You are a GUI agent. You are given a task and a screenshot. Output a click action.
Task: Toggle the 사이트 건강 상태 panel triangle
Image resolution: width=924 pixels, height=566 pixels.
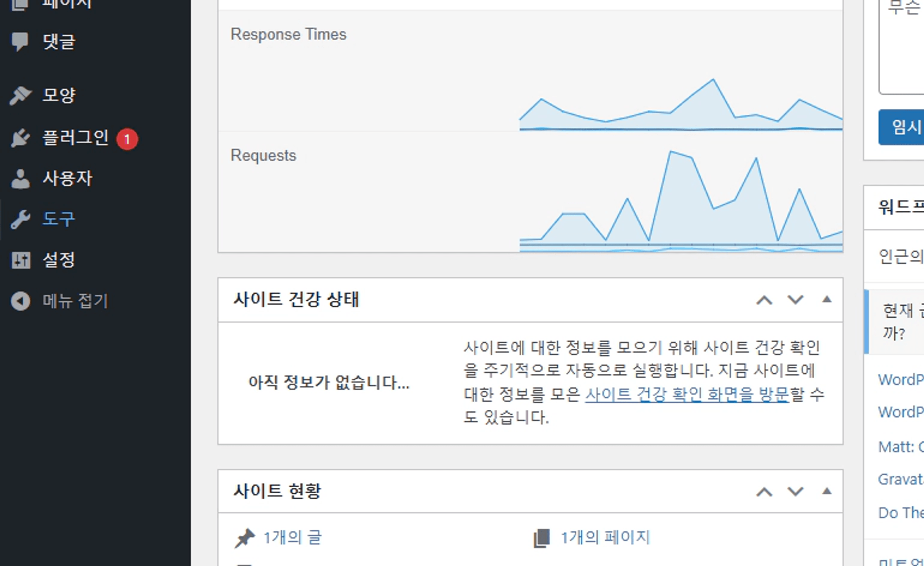pos(827,300)
